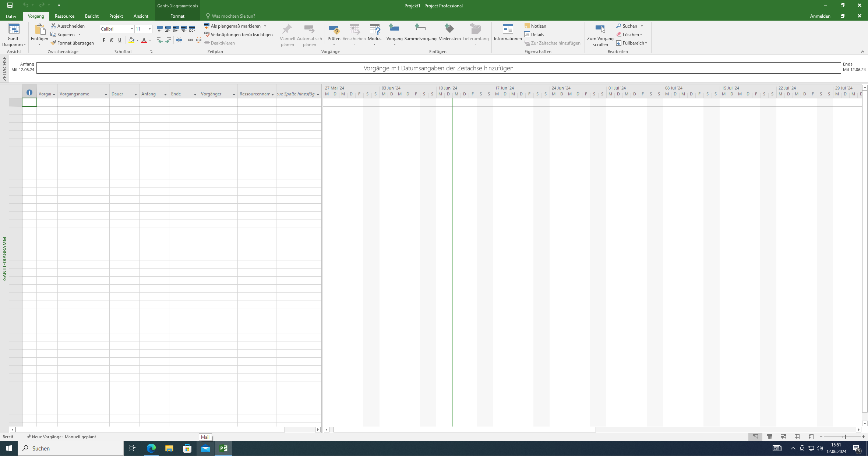Click the Ausschneiden scissors button

coord(68,26)
